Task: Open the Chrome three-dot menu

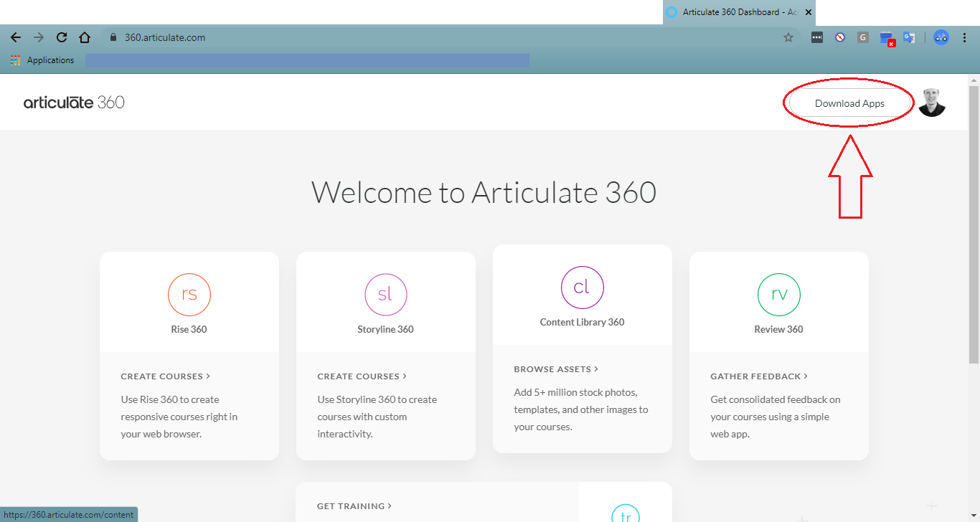Action: coord(965,37)
